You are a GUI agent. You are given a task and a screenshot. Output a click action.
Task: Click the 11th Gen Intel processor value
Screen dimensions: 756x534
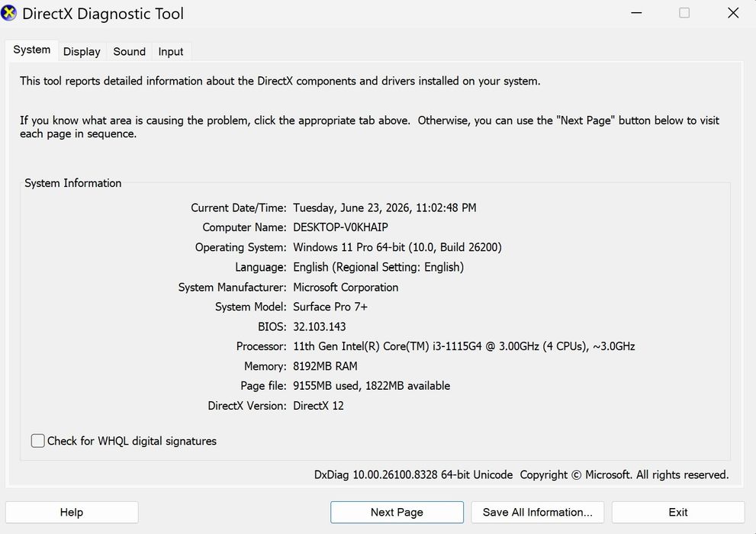(x=464, y=346)
